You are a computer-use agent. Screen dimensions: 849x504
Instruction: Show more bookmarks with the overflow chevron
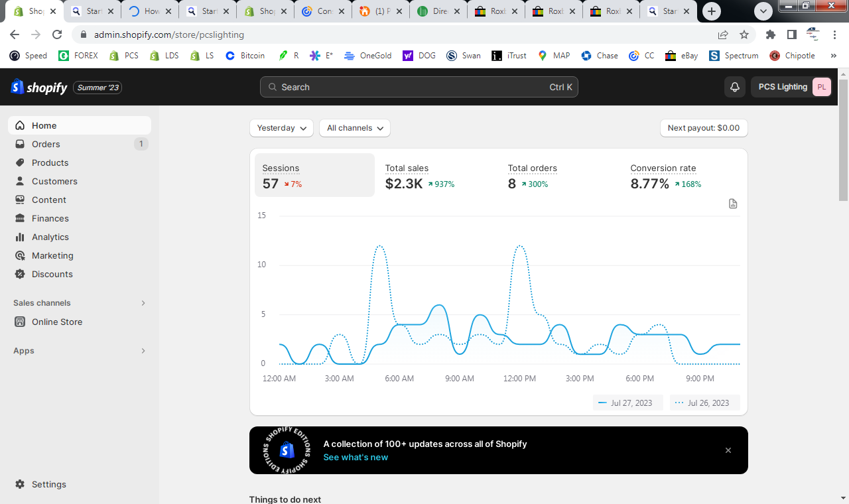click(833, 56)
